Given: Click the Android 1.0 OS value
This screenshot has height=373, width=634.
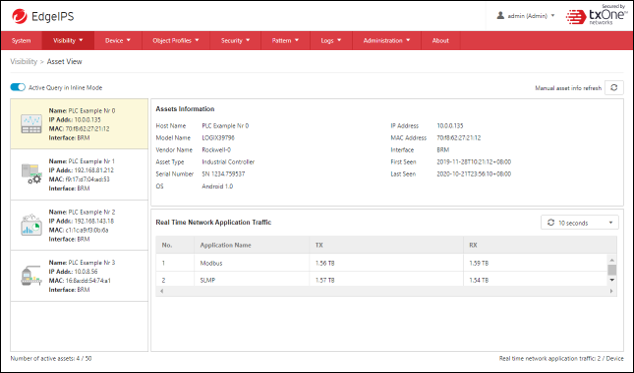Looking at the screenshot, I should click(217, 186).
